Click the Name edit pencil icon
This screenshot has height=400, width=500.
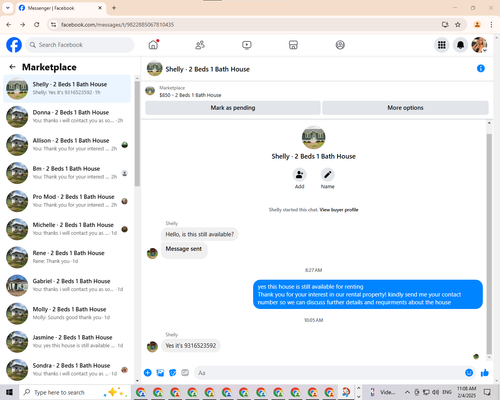(x=328, y=174)
